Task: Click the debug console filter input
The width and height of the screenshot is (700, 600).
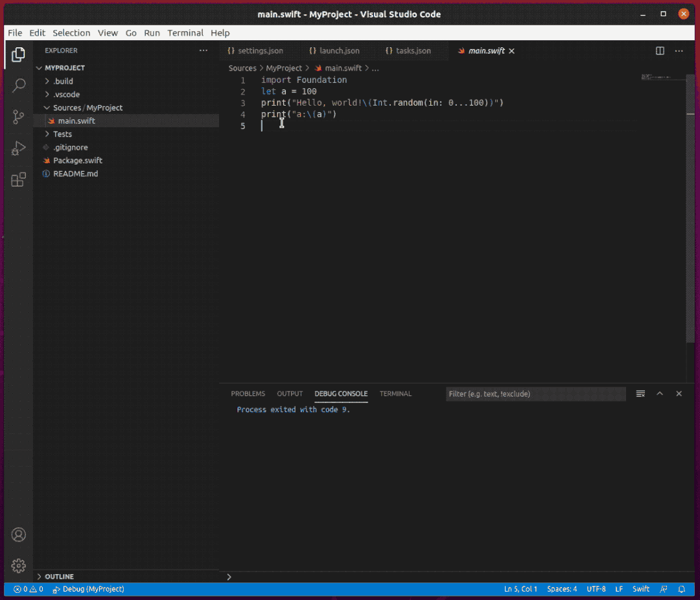Action: click(536, 394)
